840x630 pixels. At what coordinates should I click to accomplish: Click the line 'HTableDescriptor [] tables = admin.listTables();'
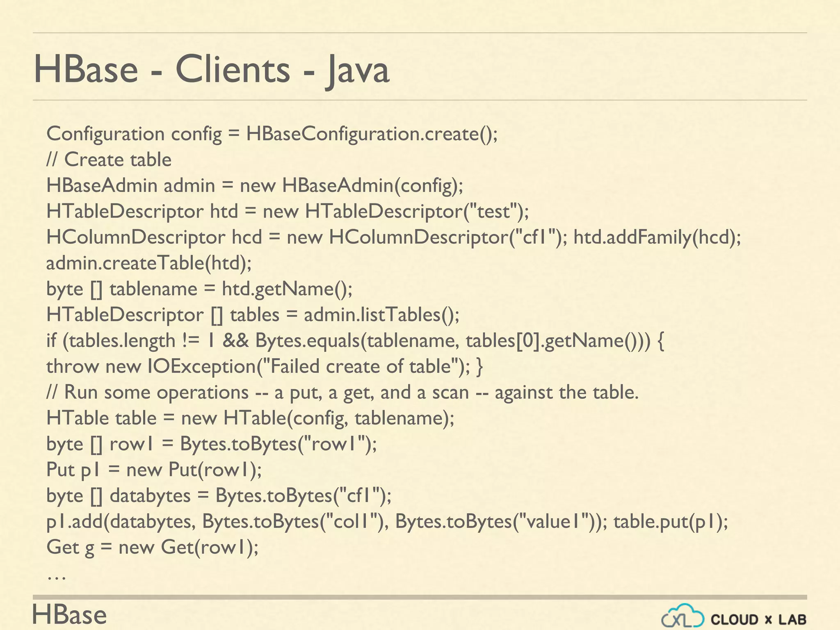click(253, 315)
